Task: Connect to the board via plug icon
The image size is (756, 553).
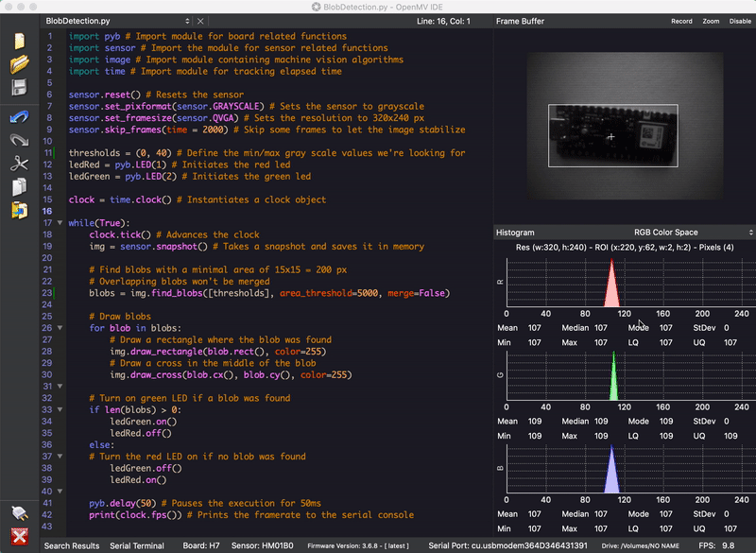Action: click(19, 513)
